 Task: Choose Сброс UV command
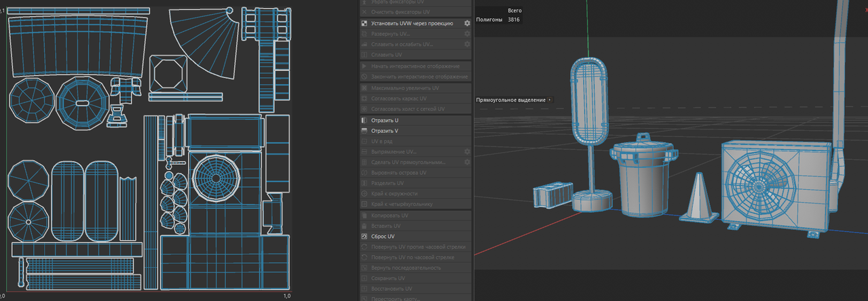(415, 237)
